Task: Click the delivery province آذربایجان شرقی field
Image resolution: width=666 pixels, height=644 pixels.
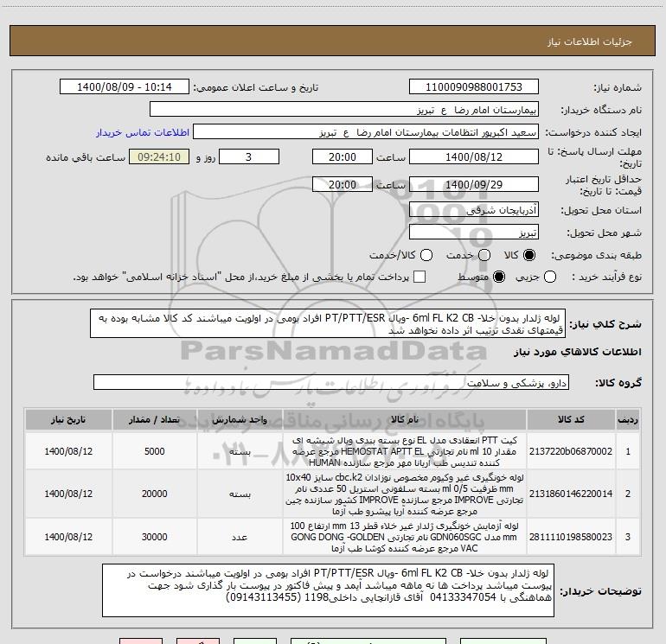Action: pos(474,210)
